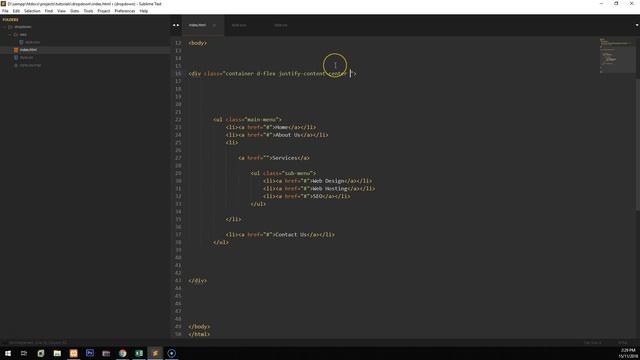This screenshot has width=640, height=360.
Task: Click the minimap code preview
Action: pos(616,55)
